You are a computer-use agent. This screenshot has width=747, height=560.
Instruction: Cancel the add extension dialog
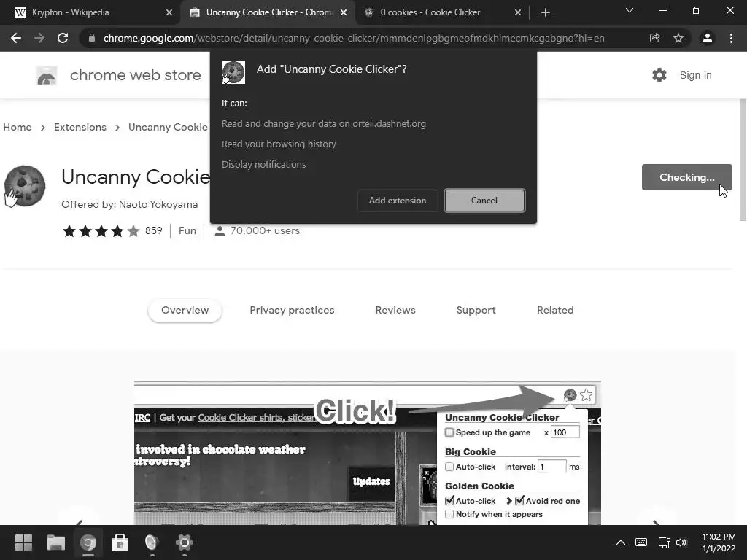coord(484,201)
